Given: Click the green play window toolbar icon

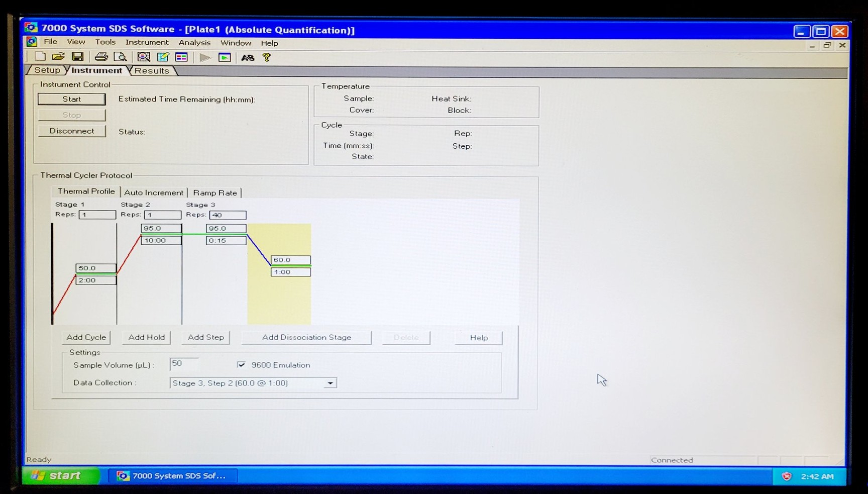Looking at the screenshot, I should [x=225, y=57].
